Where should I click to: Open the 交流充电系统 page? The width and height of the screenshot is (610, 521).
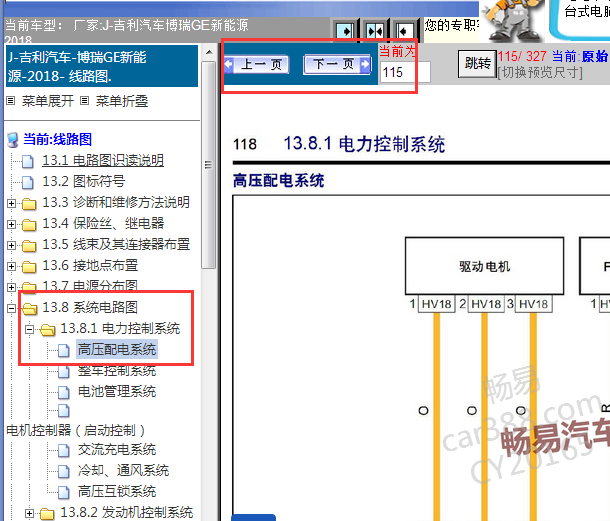point(117,450)
